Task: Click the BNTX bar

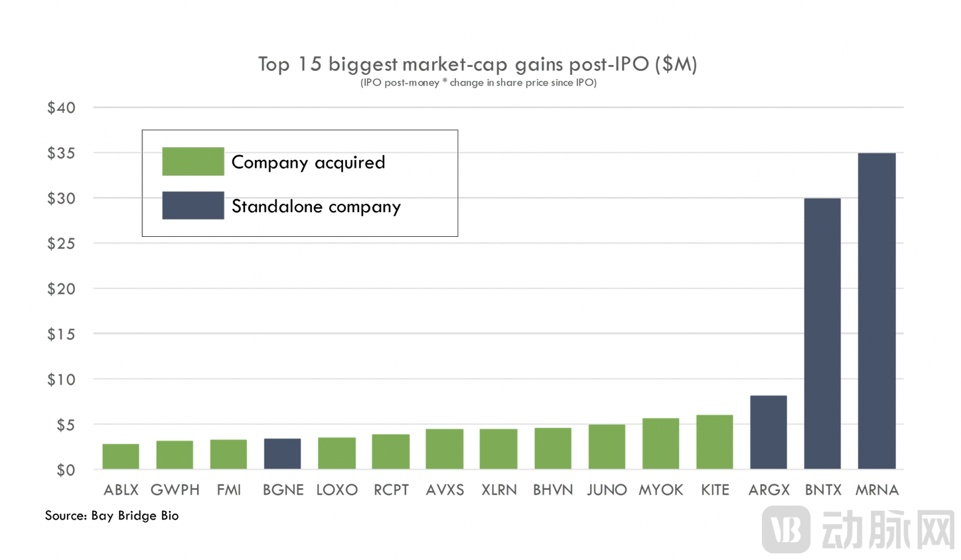Action: click(x=822, y=333)
